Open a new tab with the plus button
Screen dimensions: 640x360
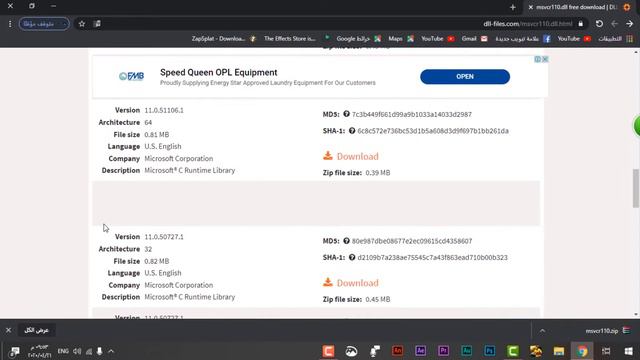pyautogui.click(x=513, y=7)
